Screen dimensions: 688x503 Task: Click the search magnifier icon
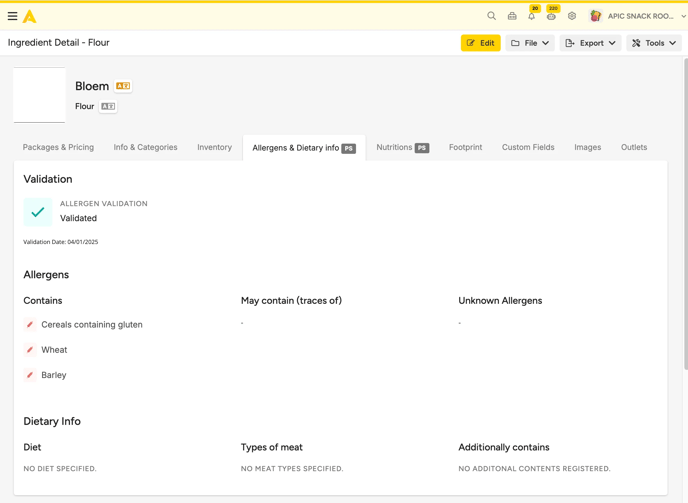[491, 16]
